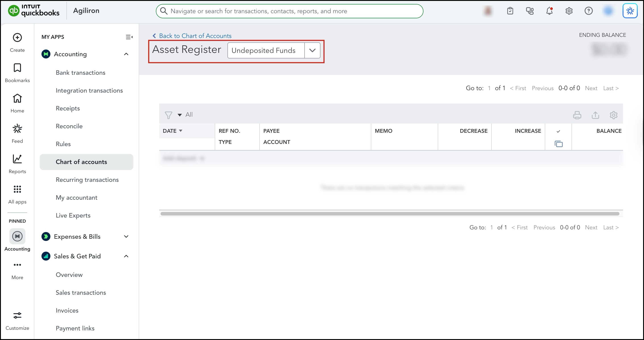644x340 pixels.
Task: Collapse the My Apps menu panel
Action: [x=129, y=37]
